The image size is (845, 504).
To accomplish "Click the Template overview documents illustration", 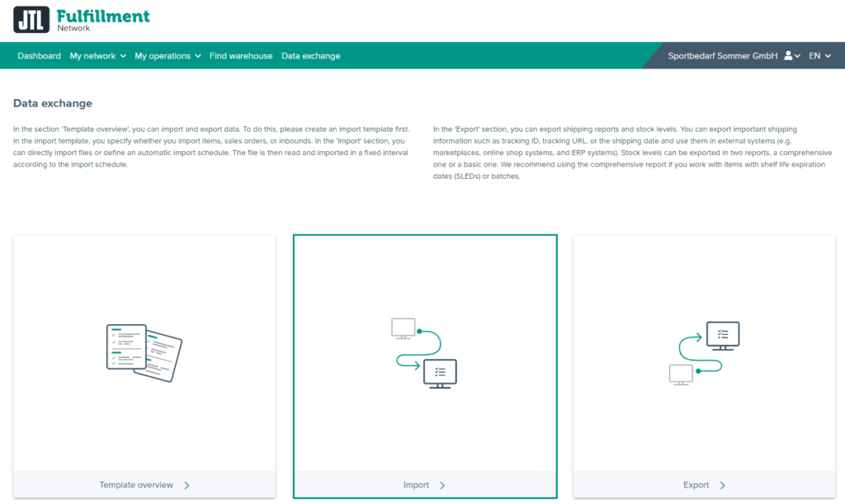I will (x=142, y=350).
